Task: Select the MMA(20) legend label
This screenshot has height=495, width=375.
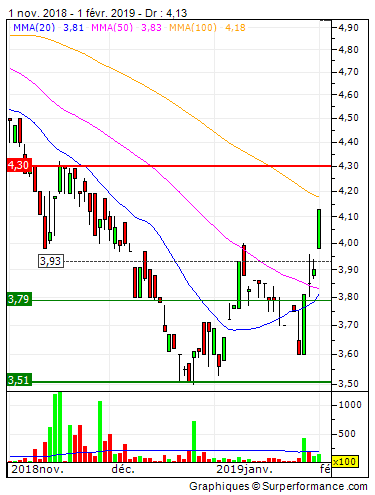Action: (34, 27)
